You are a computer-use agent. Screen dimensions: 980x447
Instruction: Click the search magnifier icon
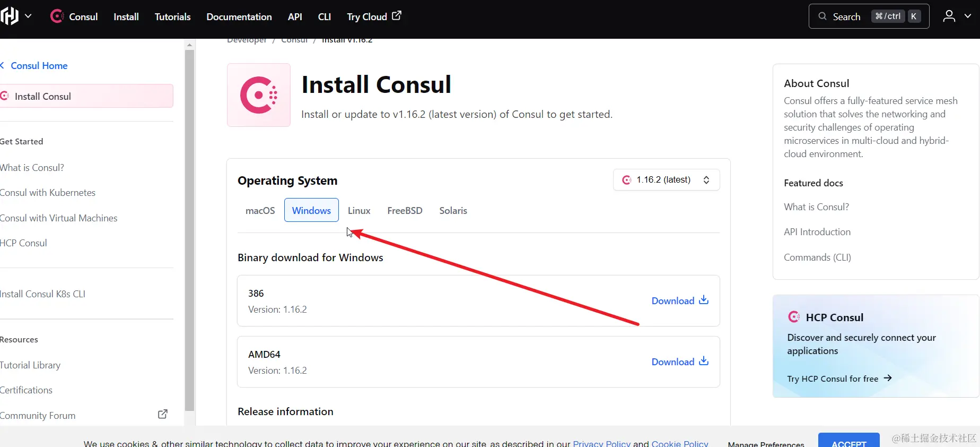tap(822, 16)
